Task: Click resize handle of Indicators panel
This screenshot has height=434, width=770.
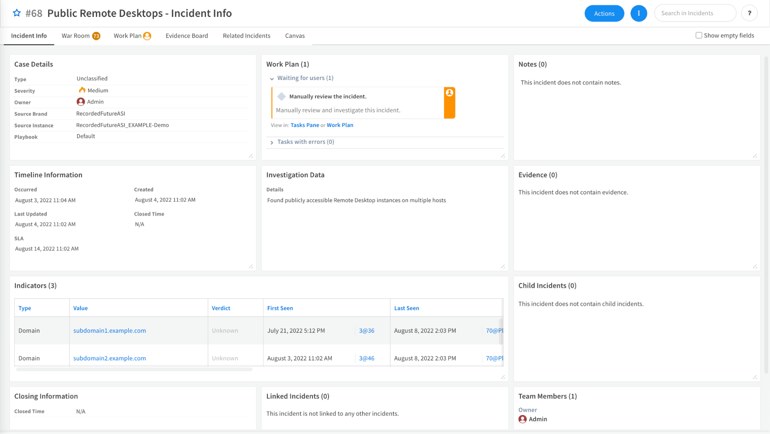Action: coord(503,377)
